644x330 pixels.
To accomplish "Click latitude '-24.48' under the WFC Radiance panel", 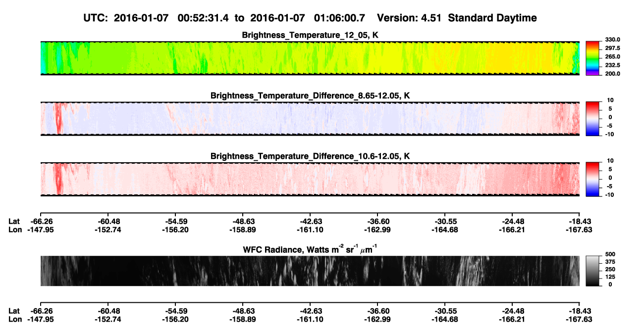I will coord(513,311).
